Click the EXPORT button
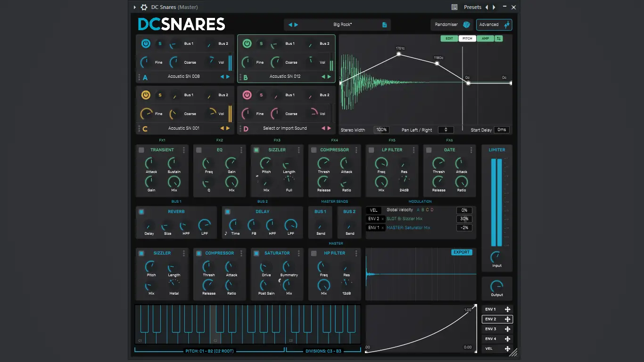 (461, 252)
